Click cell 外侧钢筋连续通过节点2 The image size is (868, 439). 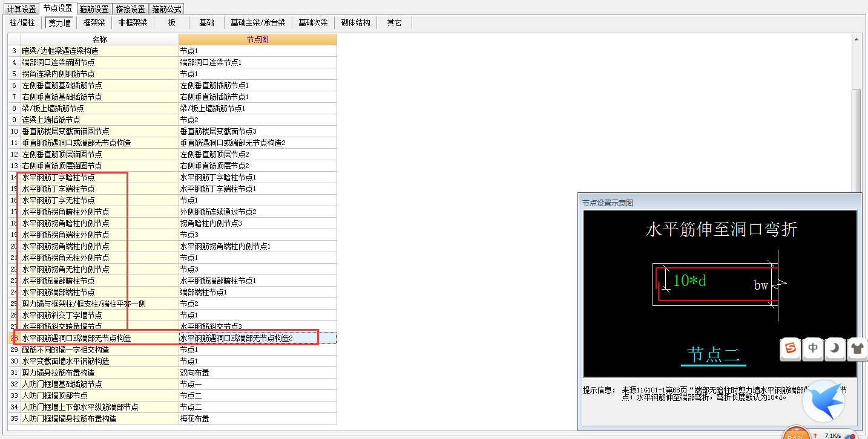click(258, 212)
